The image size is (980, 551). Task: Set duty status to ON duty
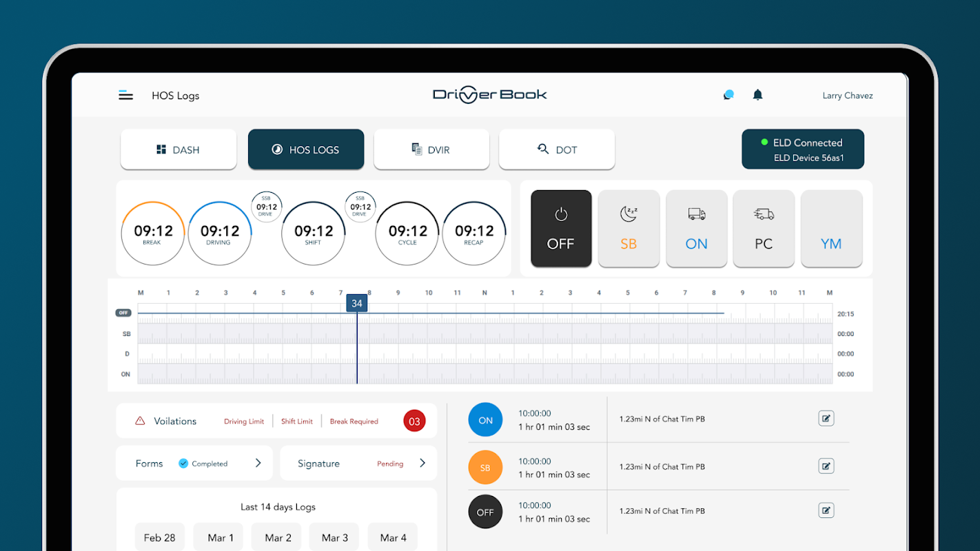(696, 229)
